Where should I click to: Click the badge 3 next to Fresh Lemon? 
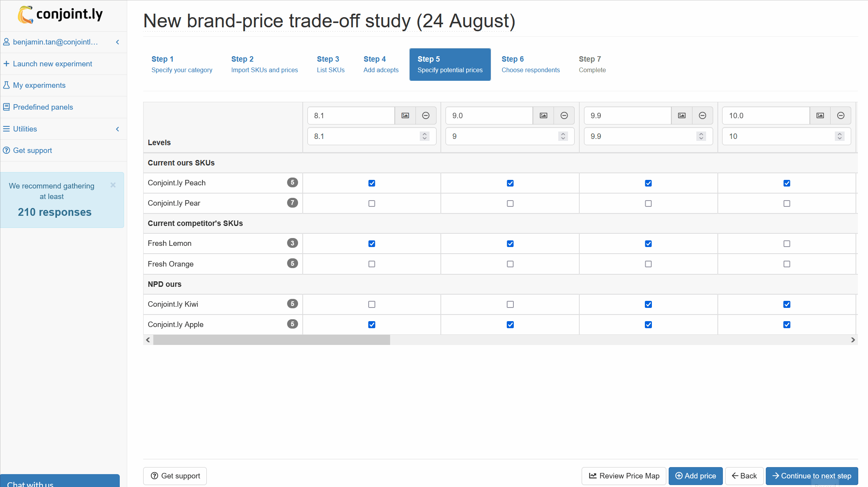[x=293, y=243]
